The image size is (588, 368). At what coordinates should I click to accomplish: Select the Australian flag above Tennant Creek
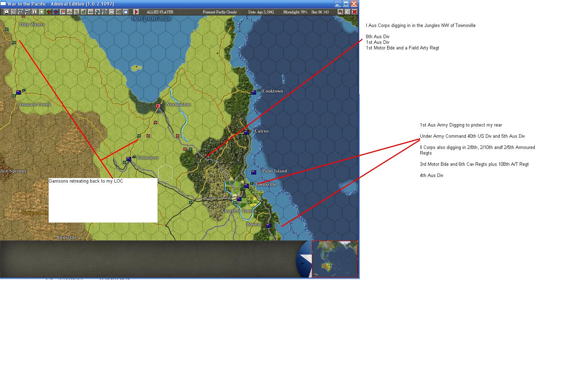point(19,93)
